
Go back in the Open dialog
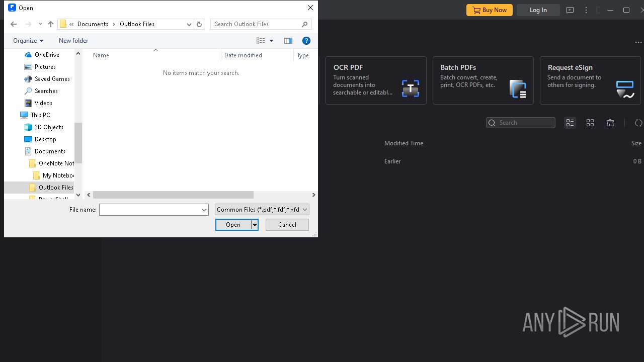(14, 24)
